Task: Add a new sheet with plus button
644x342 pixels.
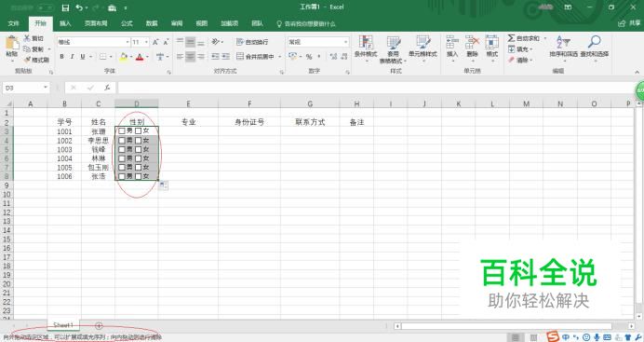Action: tap(99, 325)
